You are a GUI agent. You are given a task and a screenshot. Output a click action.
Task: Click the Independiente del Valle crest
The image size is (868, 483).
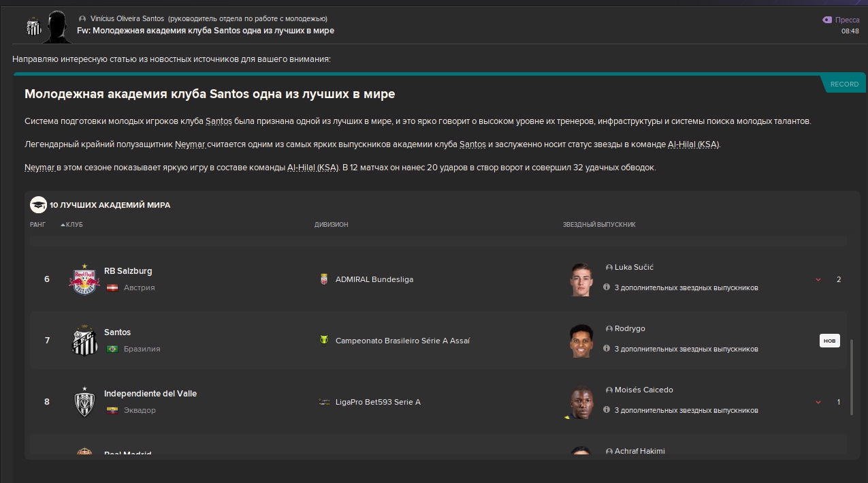coord(84,402)
